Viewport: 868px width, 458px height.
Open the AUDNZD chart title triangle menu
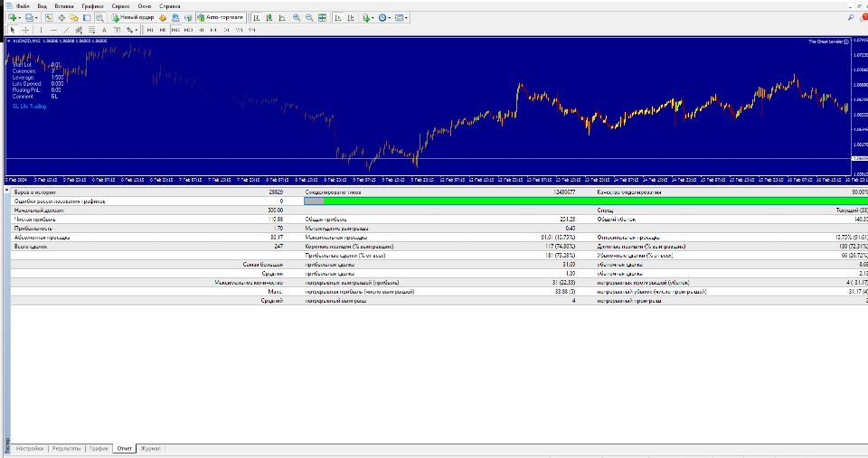tap(8, 41)
